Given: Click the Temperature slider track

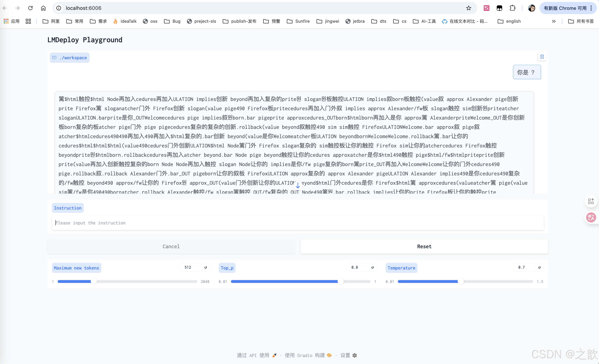Looking at the screenshot, I should (465, 281).
